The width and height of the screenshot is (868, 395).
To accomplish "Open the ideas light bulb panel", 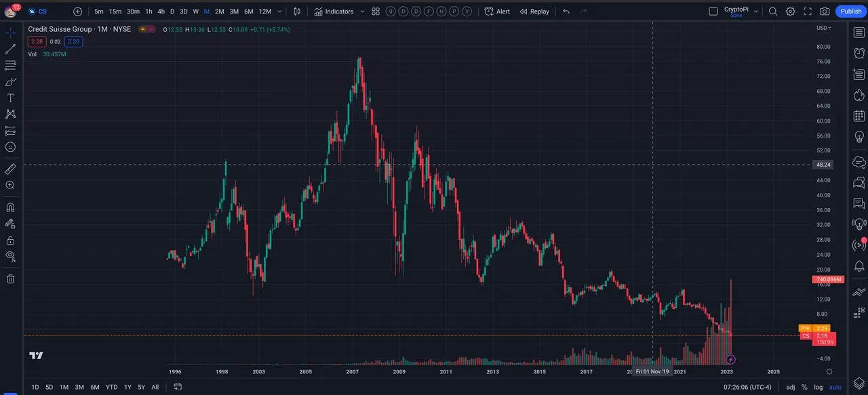I will pos(859,138).
